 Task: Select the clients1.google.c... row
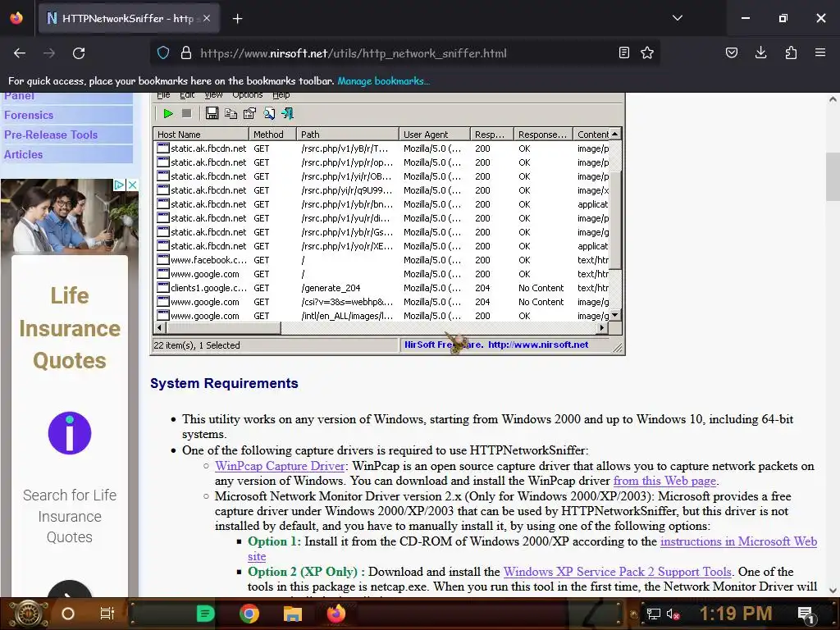pyautogui.click(x=382, y=288)
